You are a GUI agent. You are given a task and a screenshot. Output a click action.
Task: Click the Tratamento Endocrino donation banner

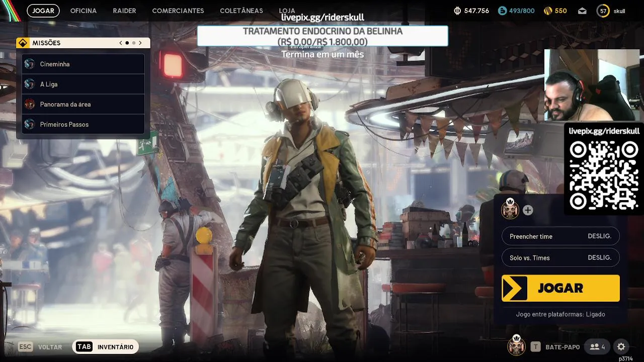click(x=323, y=36)
